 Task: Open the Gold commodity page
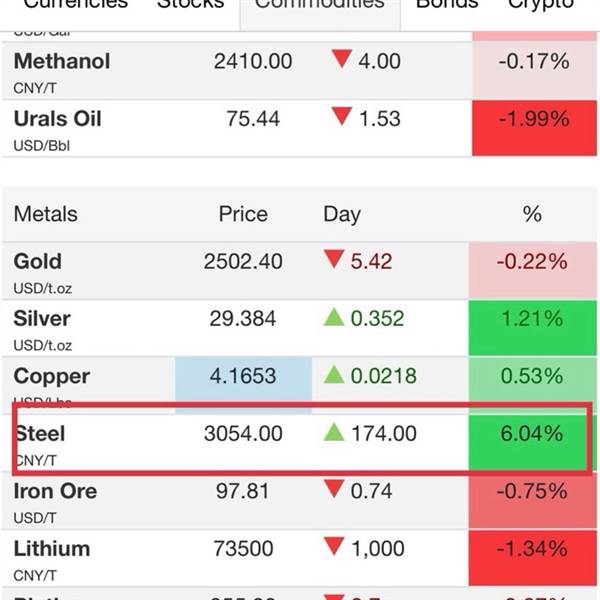(38, 262)
